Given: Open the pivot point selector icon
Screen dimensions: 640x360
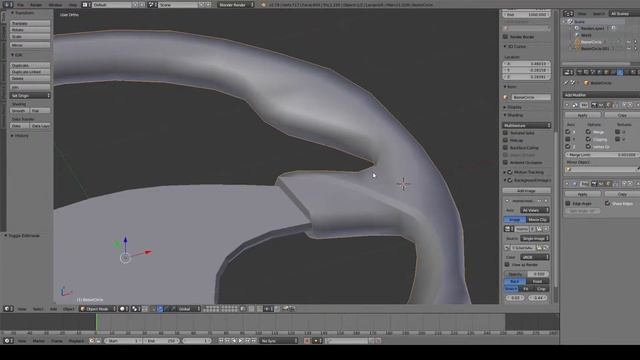Looking at the screenshot, I should pyautogui.click(x=136, y=309).
